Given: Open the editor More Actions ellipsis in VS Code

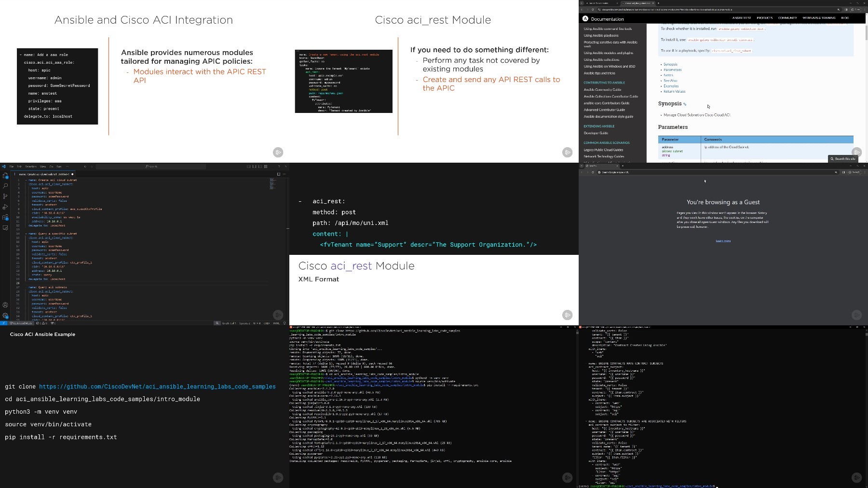Looking at the screenshot, I should coord(284,174).
